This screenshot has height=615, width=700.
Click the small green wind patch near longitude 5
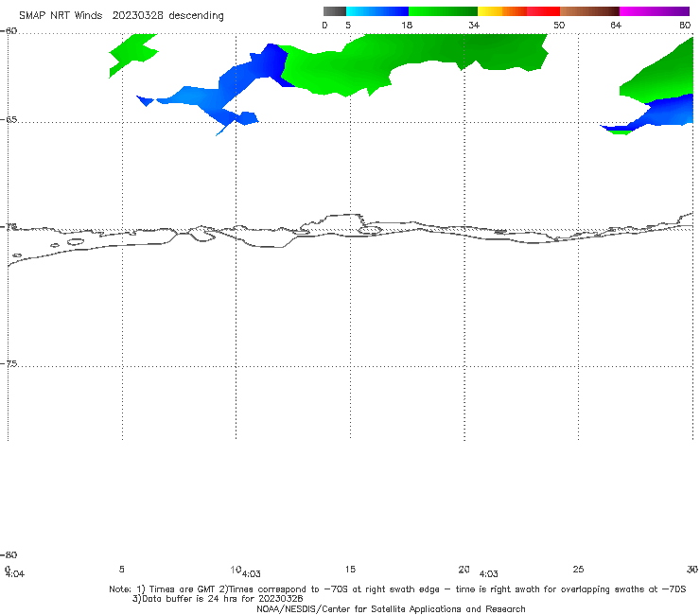[133, 53]
